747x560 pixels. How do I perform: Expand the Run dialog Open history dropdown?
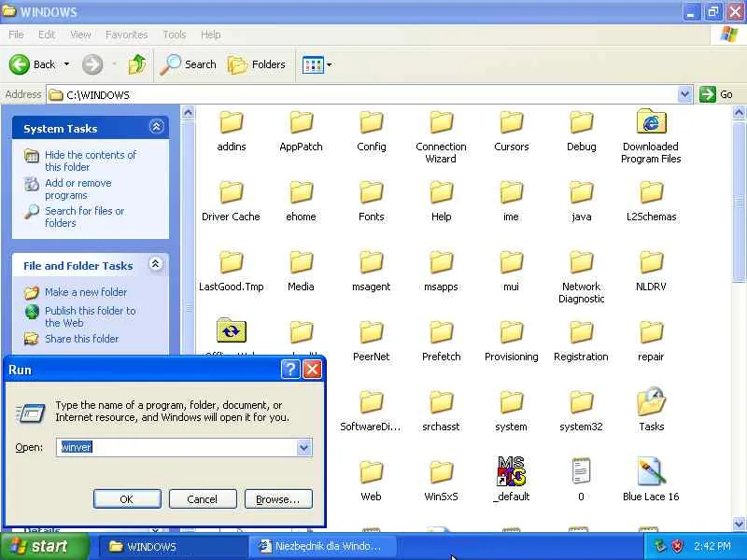(x=304, y=447)
